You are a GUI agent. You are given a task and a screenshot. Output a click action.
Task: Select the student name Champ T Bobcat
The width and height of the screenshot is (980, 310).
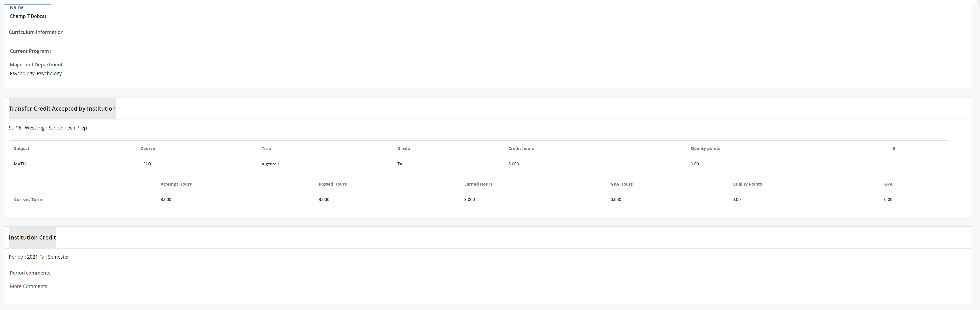tap(28, 16)
